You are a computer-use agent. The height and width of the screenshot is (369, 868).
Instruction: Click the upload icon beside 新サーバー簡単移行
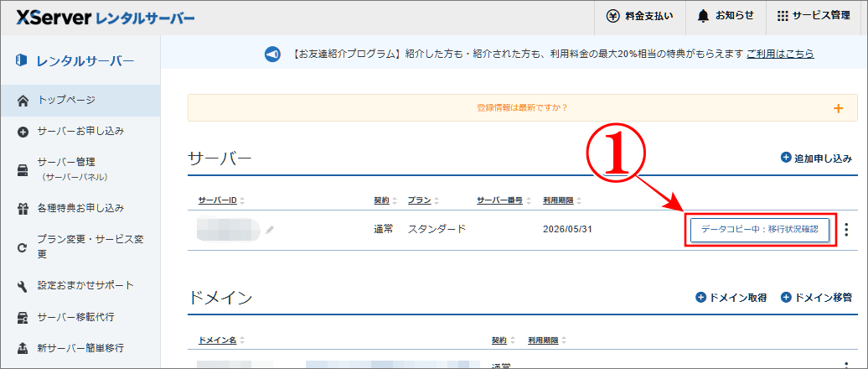[23, 349]
